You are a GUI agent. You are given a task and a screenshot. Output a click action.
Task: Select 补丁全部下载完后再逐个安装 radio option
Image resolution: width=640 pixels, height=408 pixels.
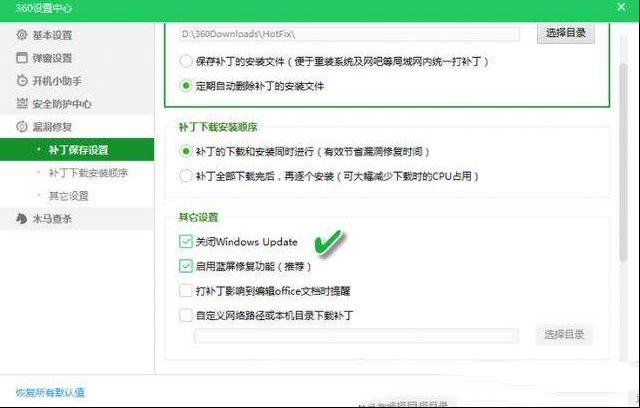pyautogui.click(x=186, y=176)
